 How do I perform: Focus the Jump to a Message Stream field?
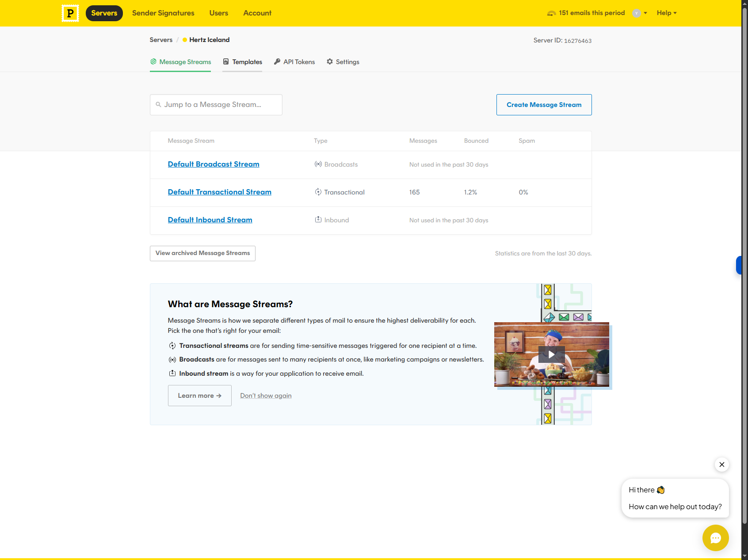pyautogui.click(x=216, y=105)
